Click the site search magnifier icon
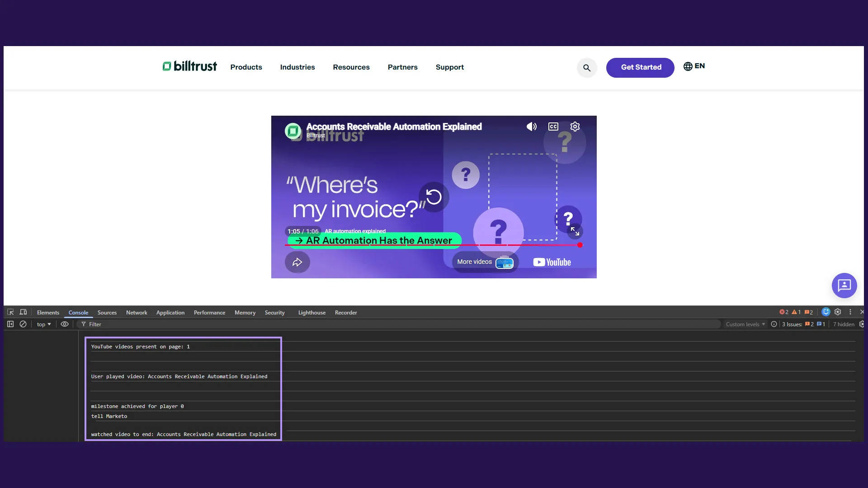 pyautogui.click(x=587, y=68)
